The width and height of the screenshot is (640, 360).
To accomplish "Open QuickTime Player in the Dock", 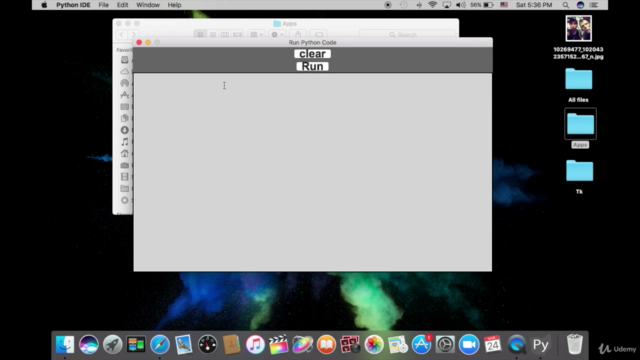I will point(517,344).
